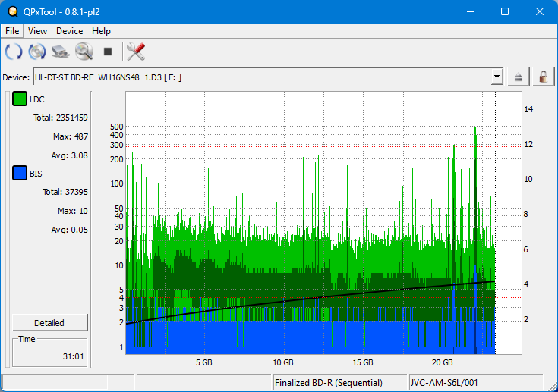Click the eject tray icon button
Image resolution: width=558 pixels, height=392 pixels.
(x=518, y=77)
